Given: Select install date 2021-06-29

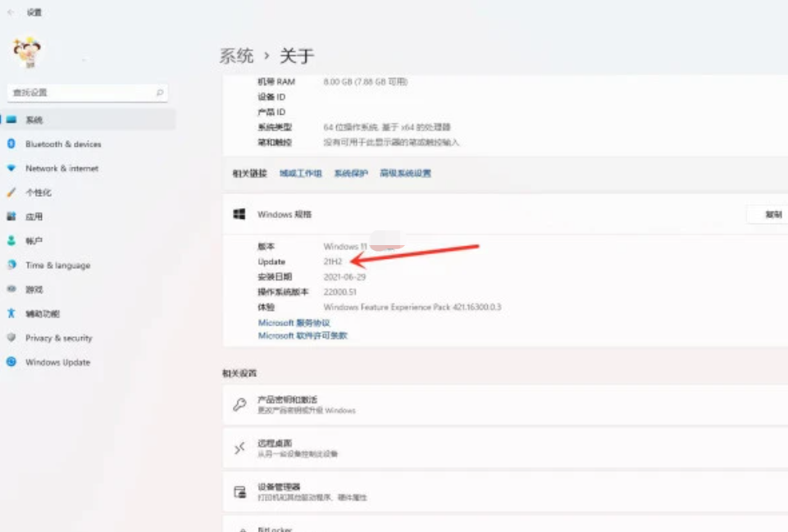Looking at the screenshot, I should [344, 277].
